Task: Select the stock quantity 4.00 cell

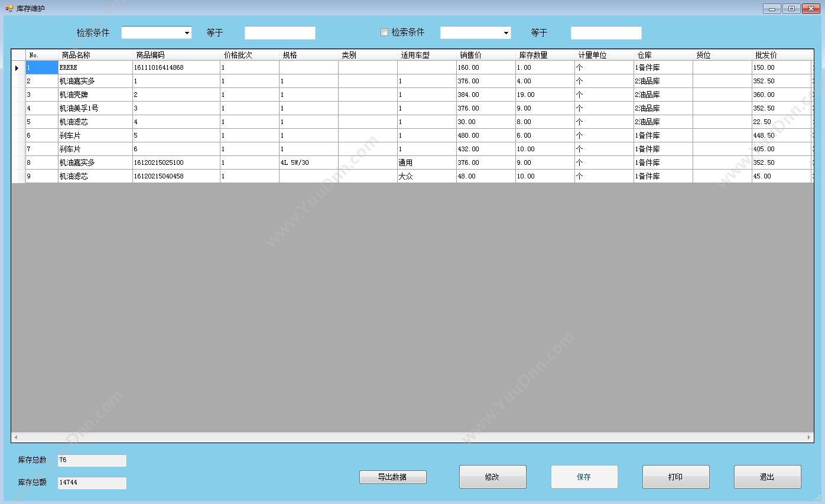Action: click(545, 81)
